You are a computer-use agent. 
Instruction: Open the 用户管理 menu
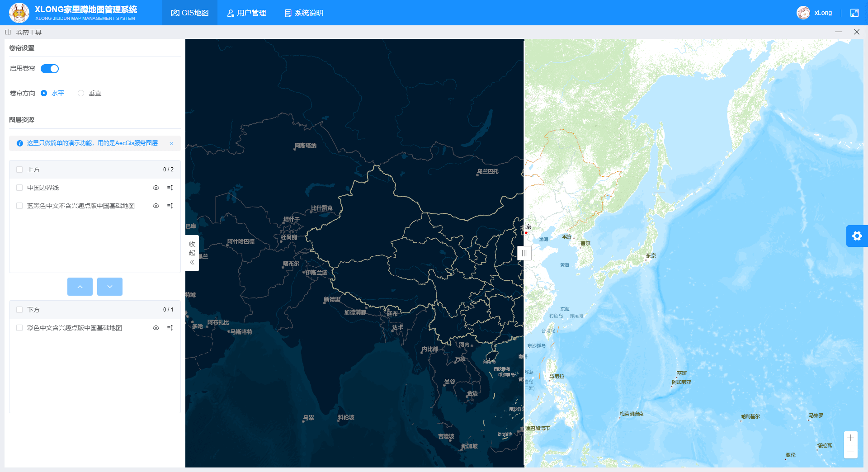coord(246,13)
